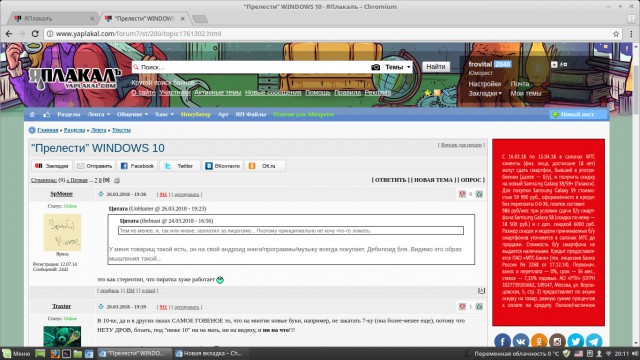Click the camera icon in the search box

point(376,67)
